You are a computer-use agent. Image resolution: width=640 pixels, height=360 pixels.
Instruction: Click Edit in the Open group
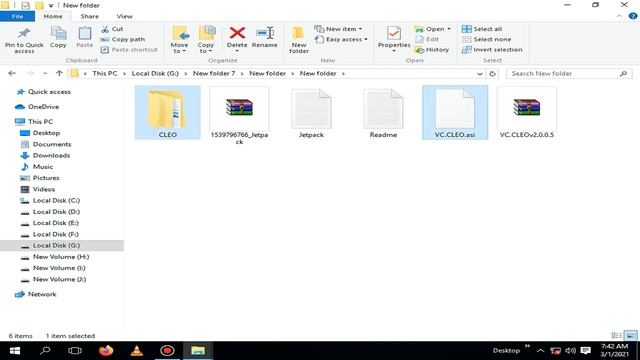pyautogui.click(x=427, y=39)
